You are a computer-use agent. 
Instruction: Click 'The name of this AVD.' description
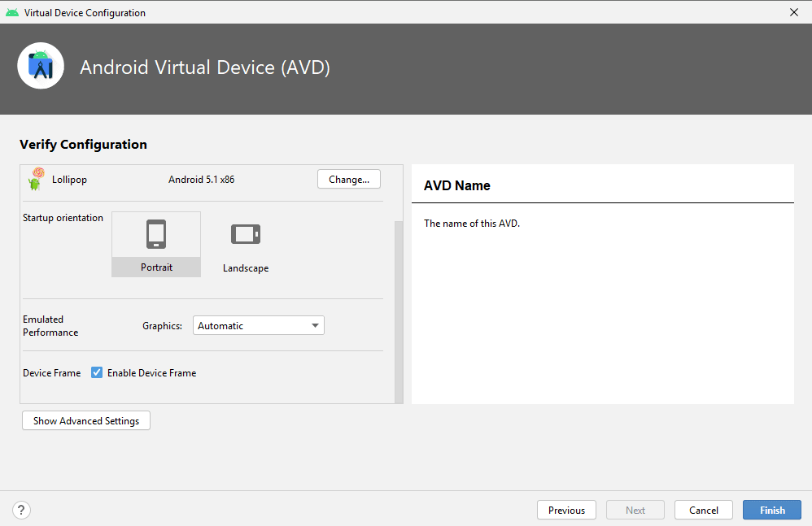click(x=472, y=224)
